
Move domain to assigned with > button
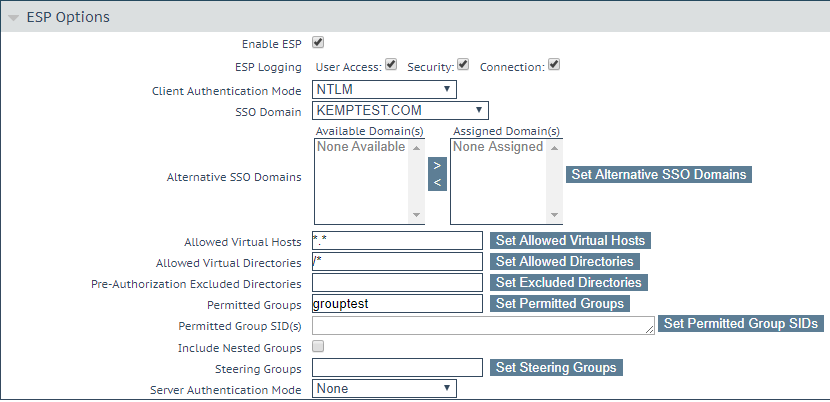pyautogui.click(x=437, y=165)
